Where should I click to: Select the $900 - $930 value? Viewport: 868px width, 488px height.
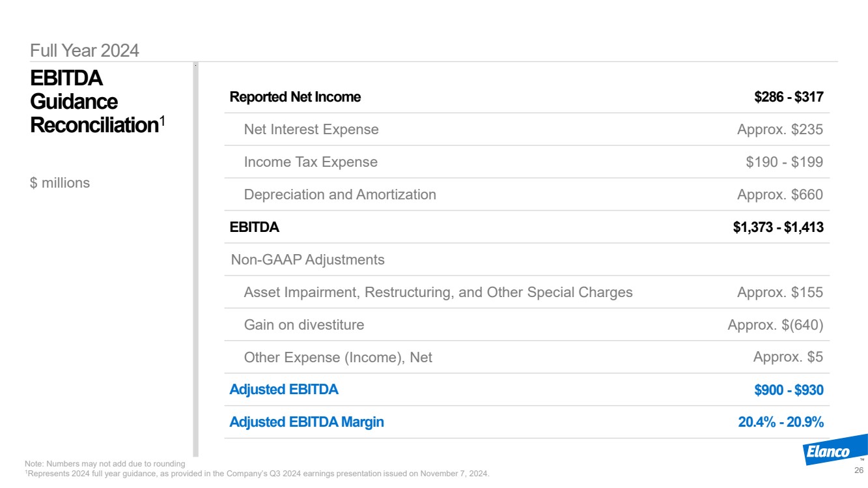click(789, 390)
